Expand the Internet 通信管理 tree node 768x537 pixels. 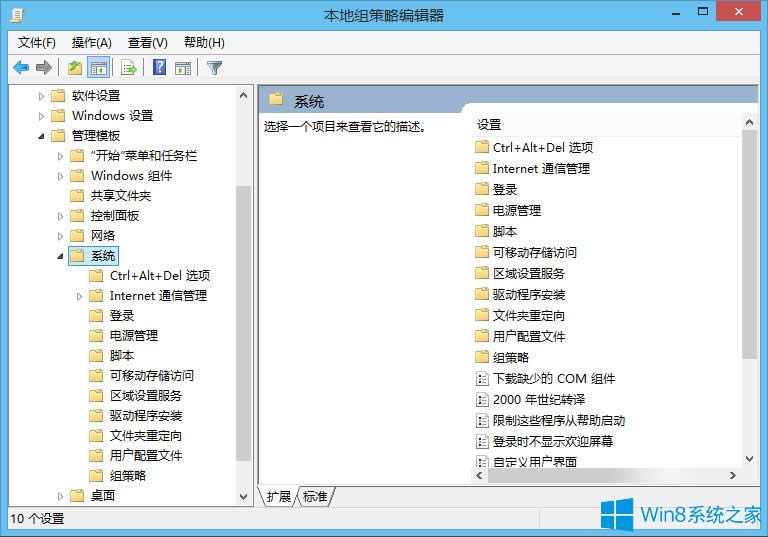tap(80, 296)
